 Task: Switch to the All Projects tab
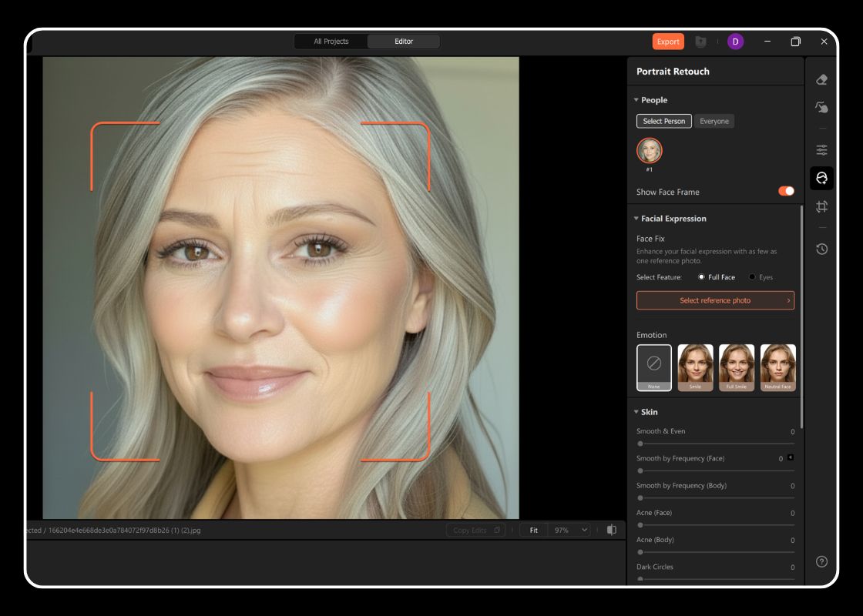point(331,42)
